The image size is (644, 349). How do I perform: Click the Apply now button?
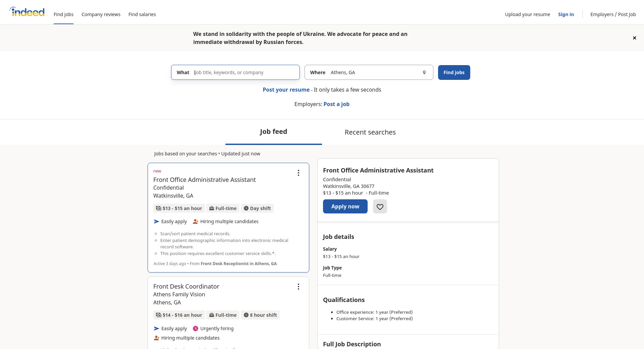(345, 207)
